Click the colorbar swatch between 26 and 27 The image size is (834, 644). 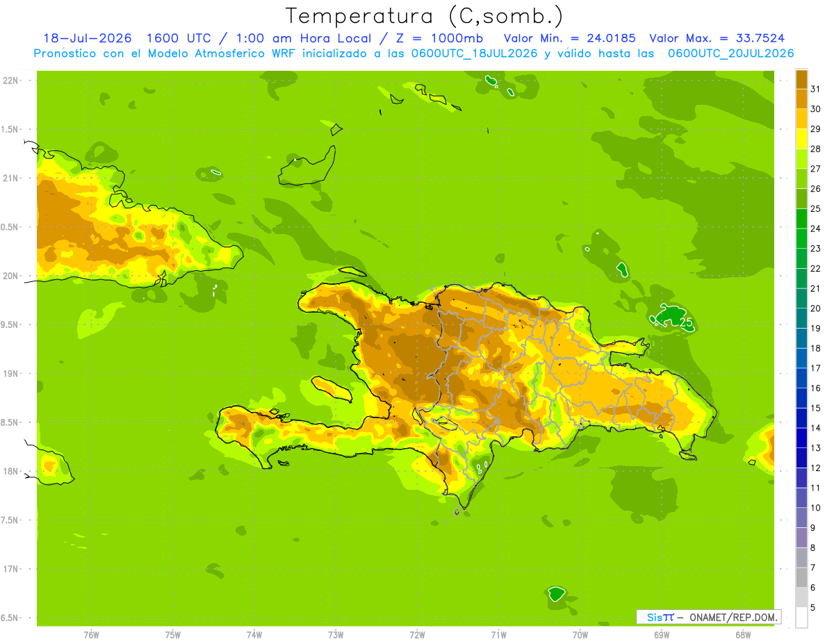pos(801,179)
